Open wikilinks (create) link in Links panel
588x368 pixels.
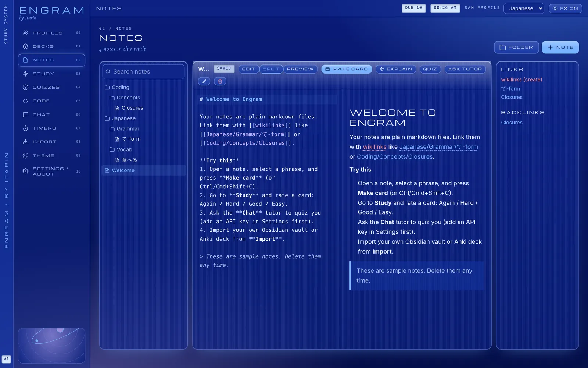tap(521, 79)
